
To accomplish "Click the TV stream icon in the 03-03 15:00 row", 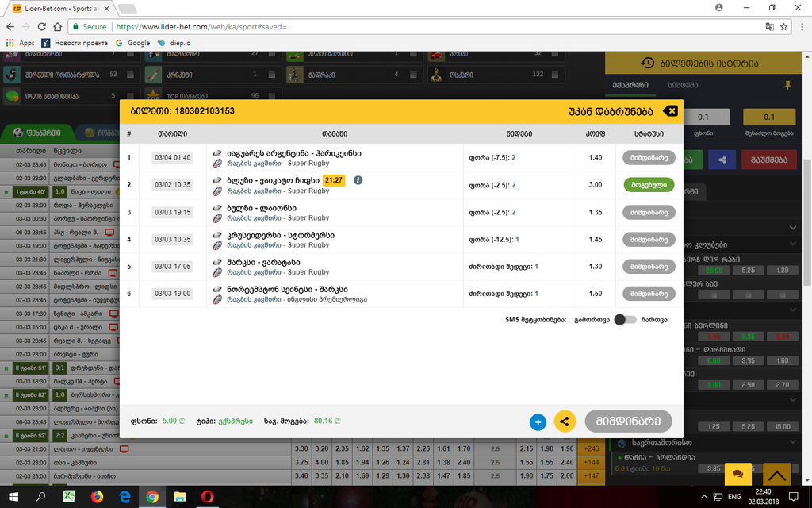I will pyautogui.click(x=113, y=327).
